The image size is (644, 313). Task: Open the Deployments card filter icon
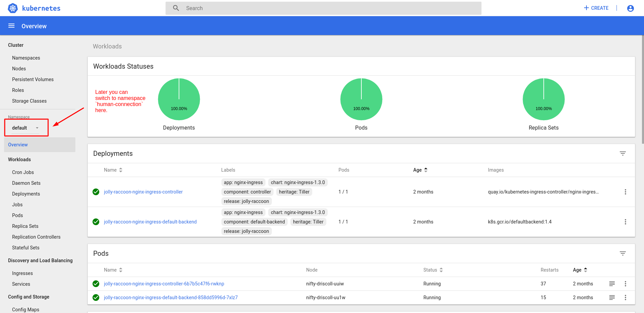[622, 153]
